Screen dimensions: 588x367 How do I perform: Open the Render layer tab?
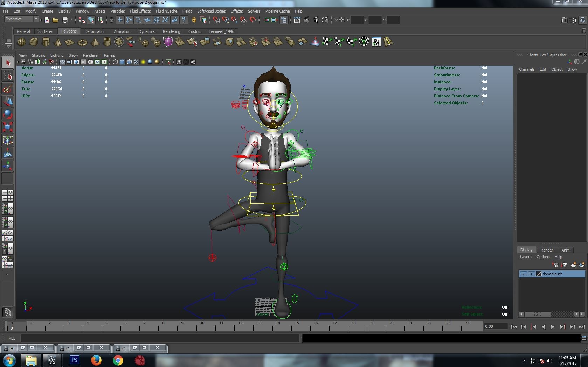click(546, 250)
